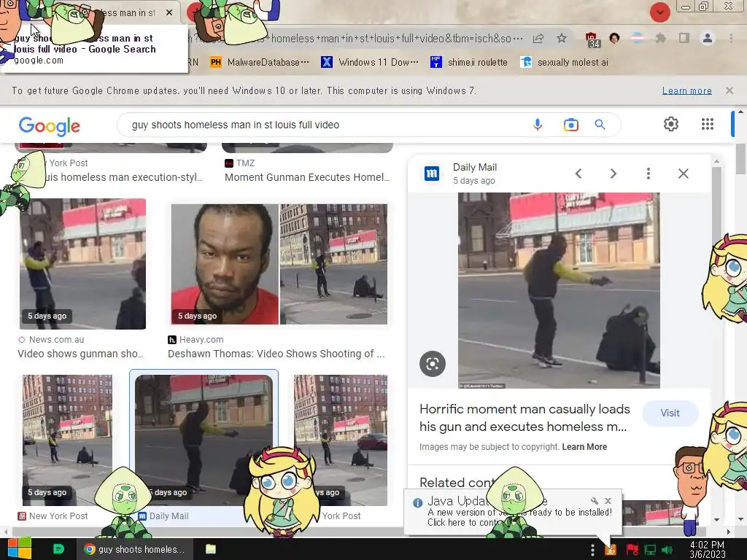This screenshot has width=747, height=560.
Task: Open network status tray icon
Action: (650, 550)
